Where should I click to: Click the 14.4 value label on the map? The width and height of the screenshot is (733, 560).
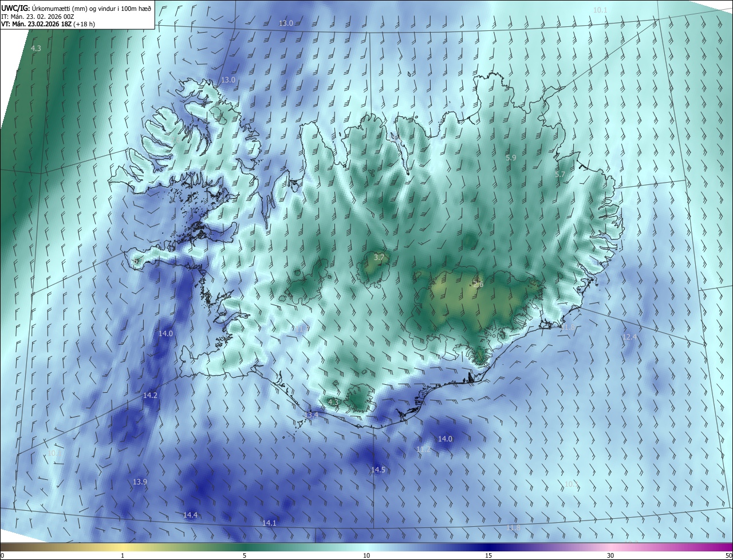pos(190,515)
